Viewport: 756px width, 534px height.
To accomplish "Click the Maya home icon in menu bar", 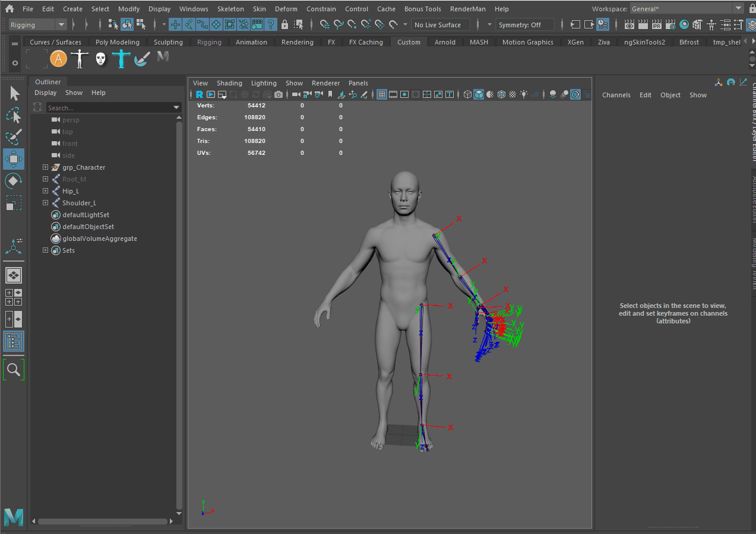I will [x=10, y=9].
